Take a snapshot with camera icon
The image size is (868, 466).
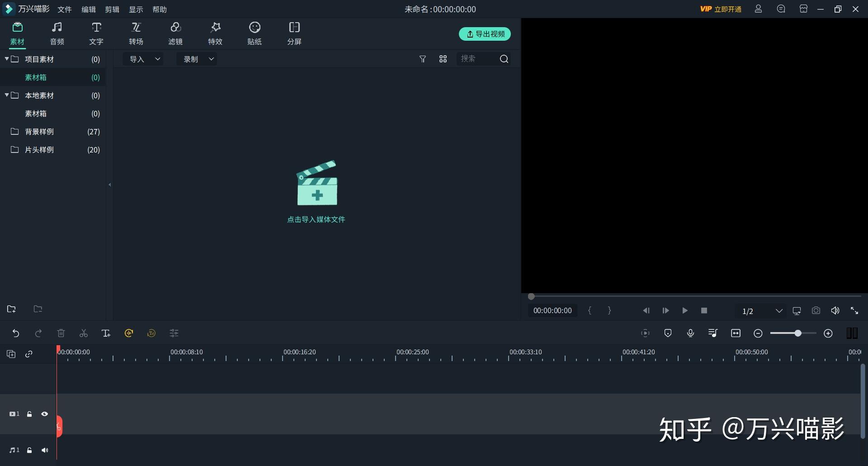coord(816,311)
